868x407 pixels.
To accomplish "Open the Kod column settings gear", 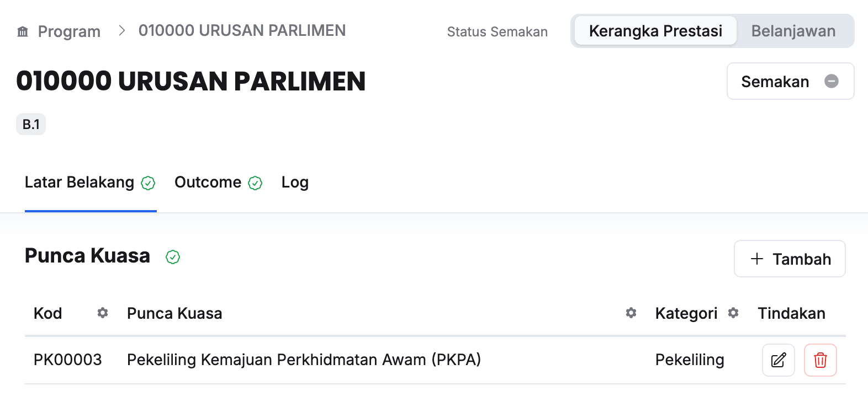I will [x=103, y=313].
